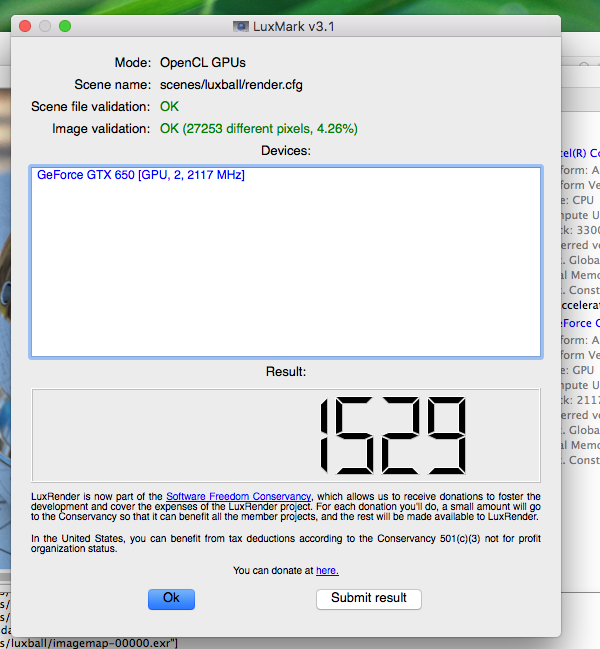Close the LuxMark result dialog
600x649 pixels.
pos(25,26)
